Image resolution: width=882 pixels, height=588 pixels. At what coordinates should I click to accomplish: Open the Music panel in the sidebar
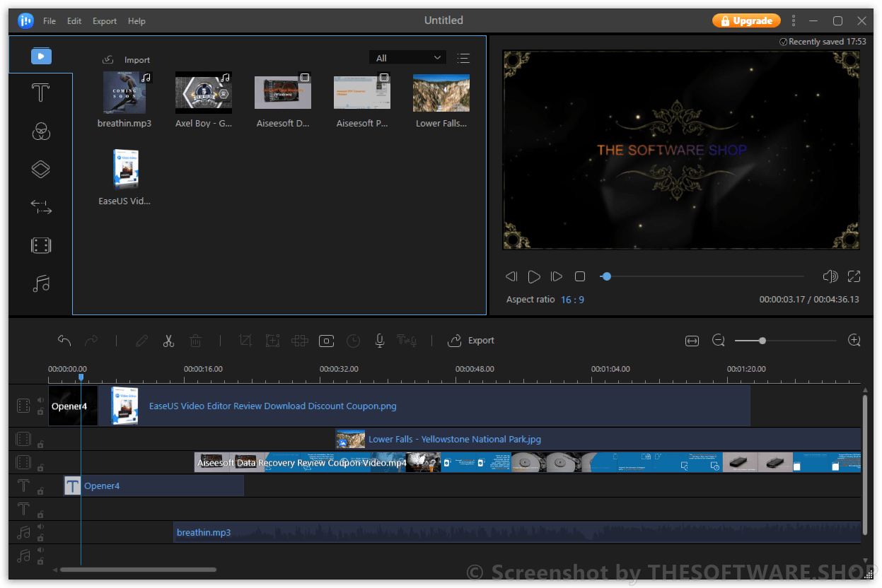[x=40, y=283]
